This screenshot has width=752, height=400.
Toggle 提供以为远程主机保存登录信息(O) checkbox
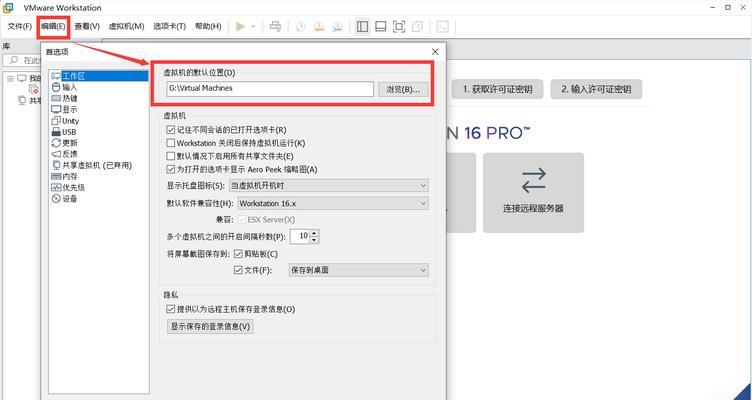pyautogui.click(x=170, y=309)
